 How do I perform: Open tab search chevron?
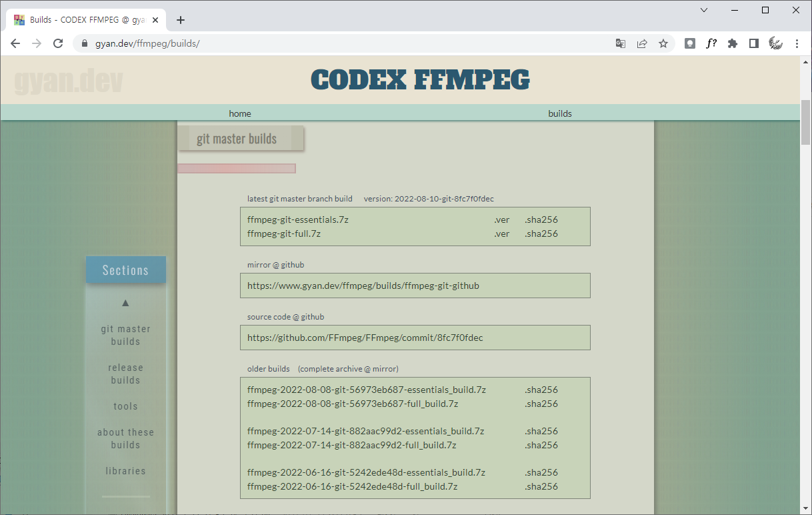click(704, 10)
